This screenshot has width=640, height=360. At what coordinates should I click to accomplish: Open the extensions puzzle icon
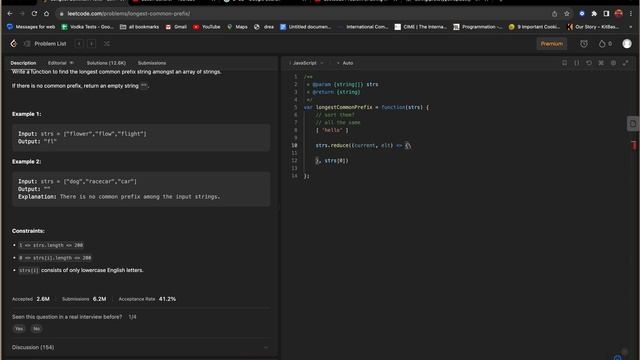click(594, 13)
